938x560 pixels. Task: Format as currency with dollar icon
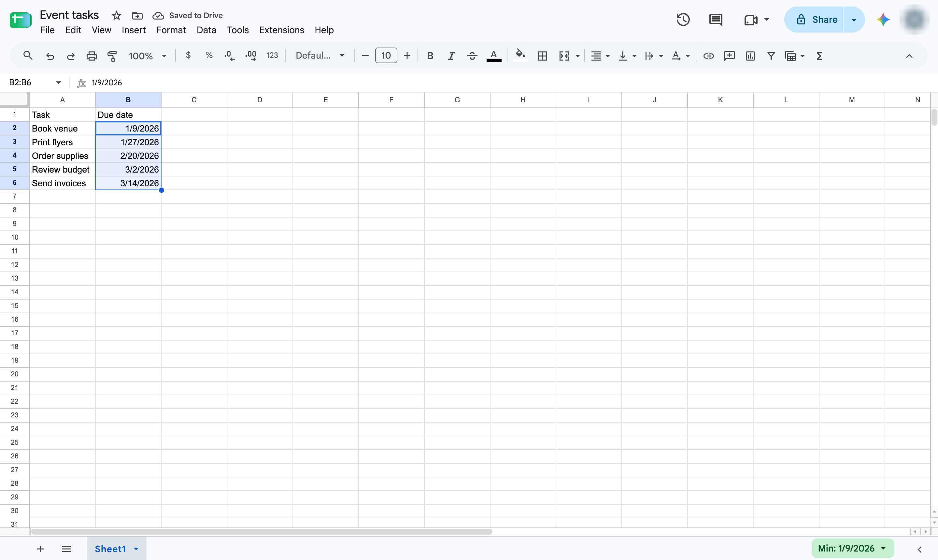click(x=188, y=55)
